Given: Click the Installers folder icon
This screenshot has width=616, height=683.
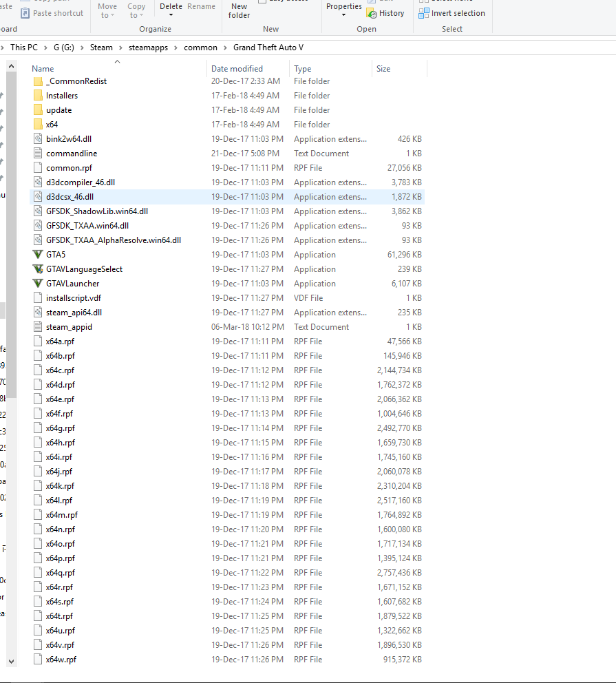Looking at the screenshot, I should pos(38,96).
